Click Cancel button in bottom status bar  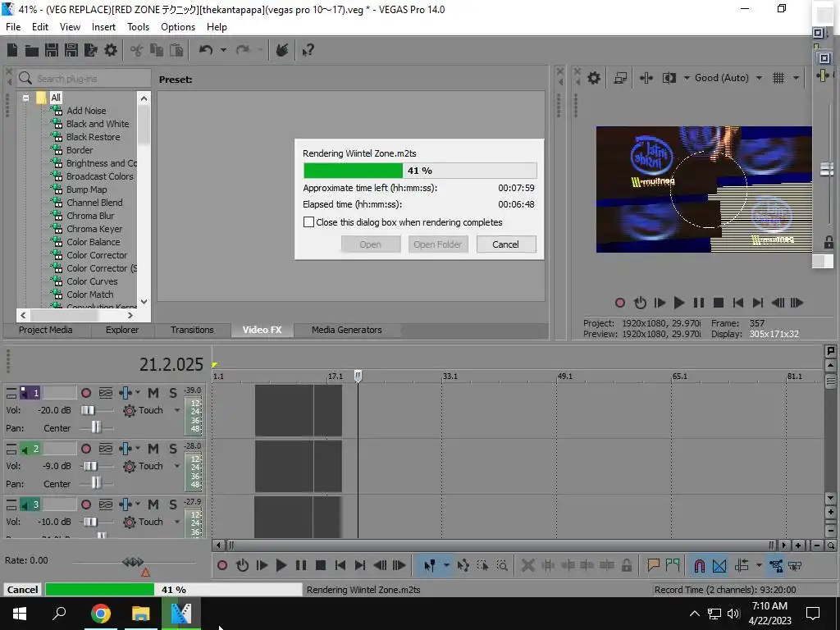coord(22,589)
